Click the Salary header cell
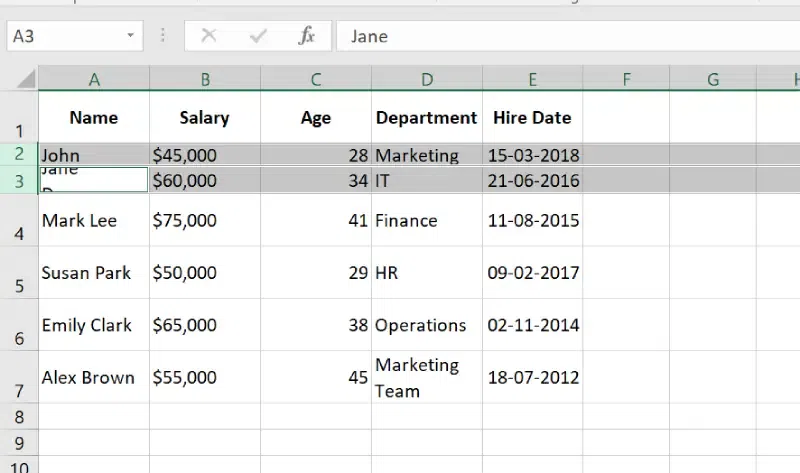The height and width of the screenshot is (473, 800). coord(204,118)
